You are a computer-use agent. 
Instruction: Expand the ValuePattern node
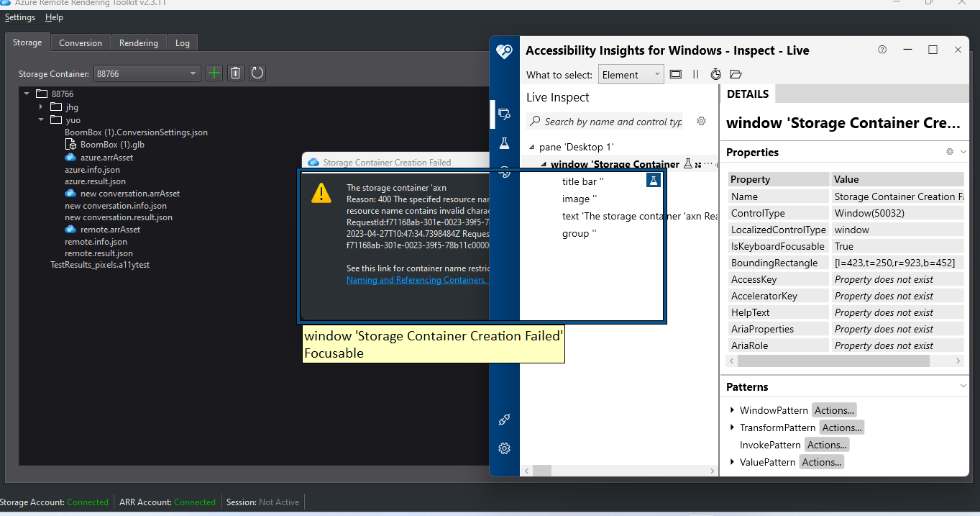click(733, 462)
